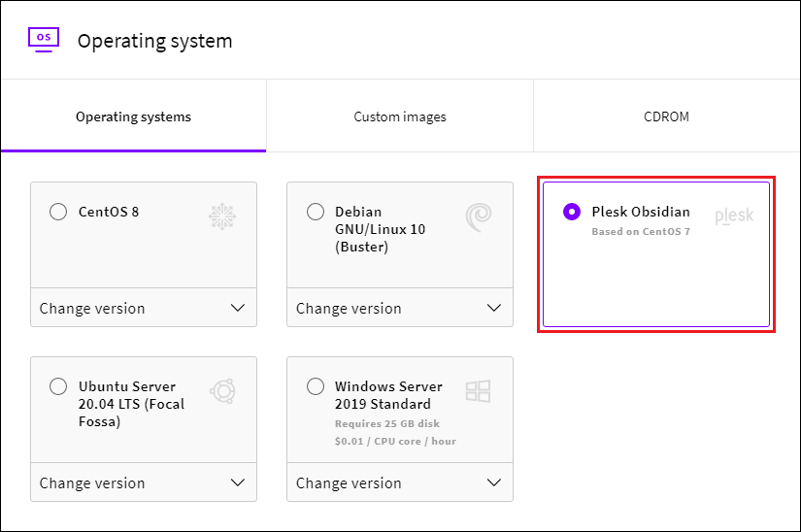Switch to the CDROM tab

point(666,116)
